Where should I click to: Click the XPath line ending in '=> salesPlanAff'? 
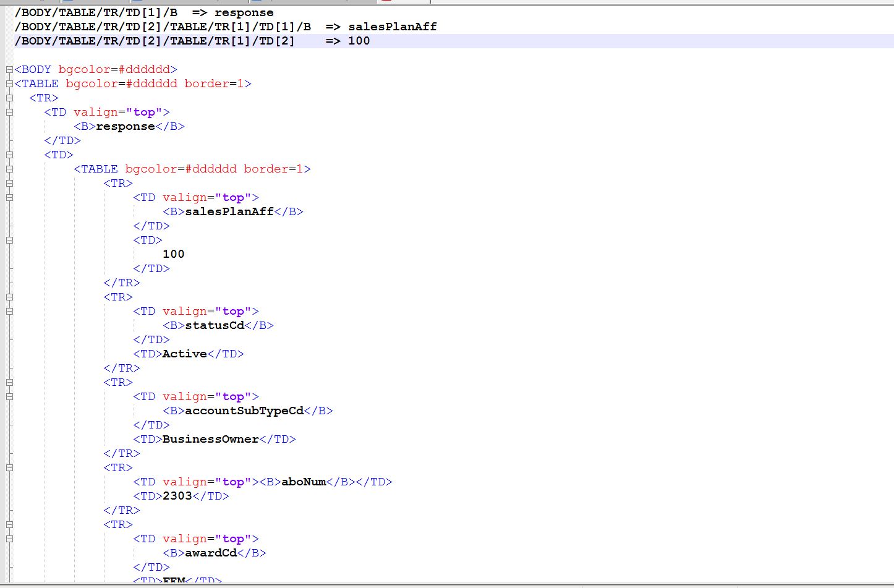226,27
